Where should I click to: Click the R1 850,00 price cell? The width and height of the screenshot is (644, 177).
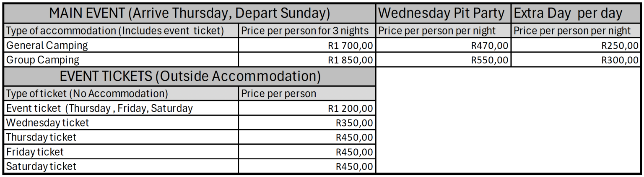[351, 60]
